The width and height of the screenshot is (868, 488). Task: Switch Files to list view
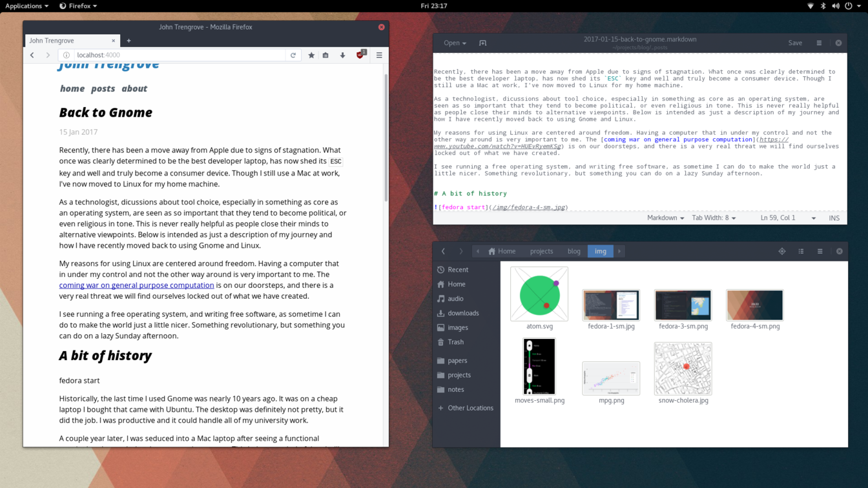point(801,251)
